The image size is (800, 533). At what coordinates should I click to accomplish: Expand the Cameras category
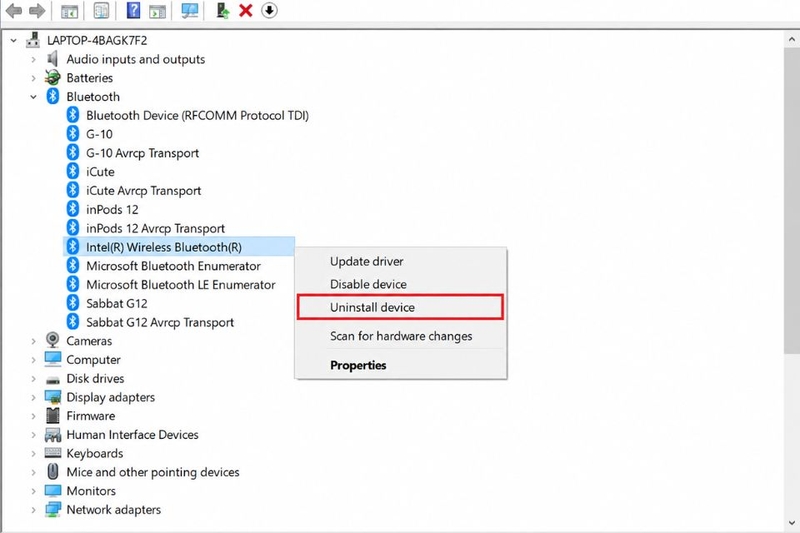click(x=33, y=341)
